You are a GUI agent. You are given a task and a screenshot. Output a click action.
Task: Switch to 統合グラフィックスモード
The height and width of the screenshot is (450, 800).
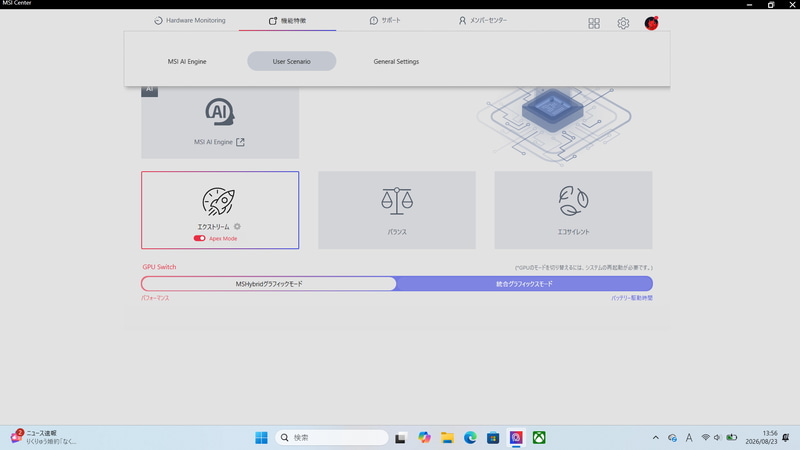524,284
